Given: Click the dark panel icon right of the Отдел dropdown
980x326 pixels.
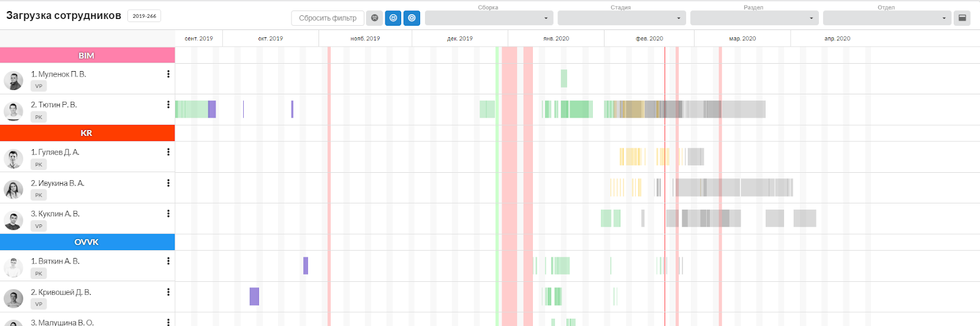Looking at the screenshot, I should click(x=962, y=18).
